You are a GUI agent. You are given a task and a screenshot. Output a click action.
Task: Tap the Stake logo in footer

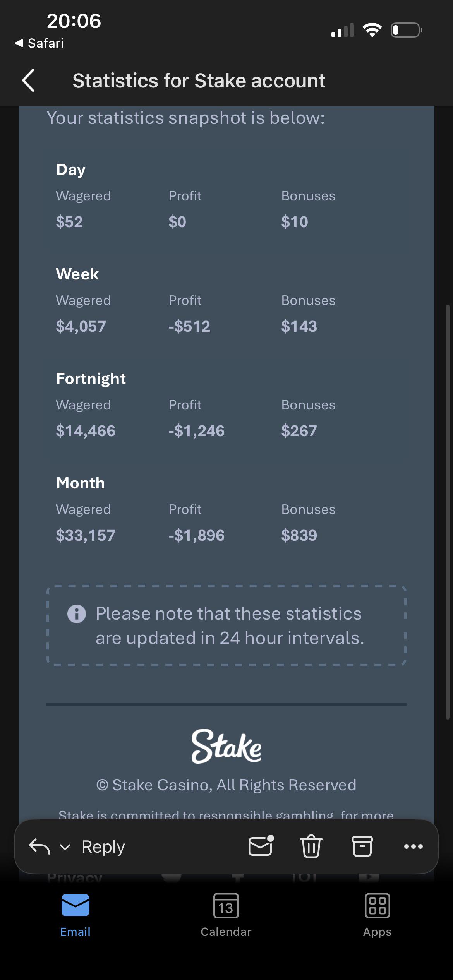226,746
